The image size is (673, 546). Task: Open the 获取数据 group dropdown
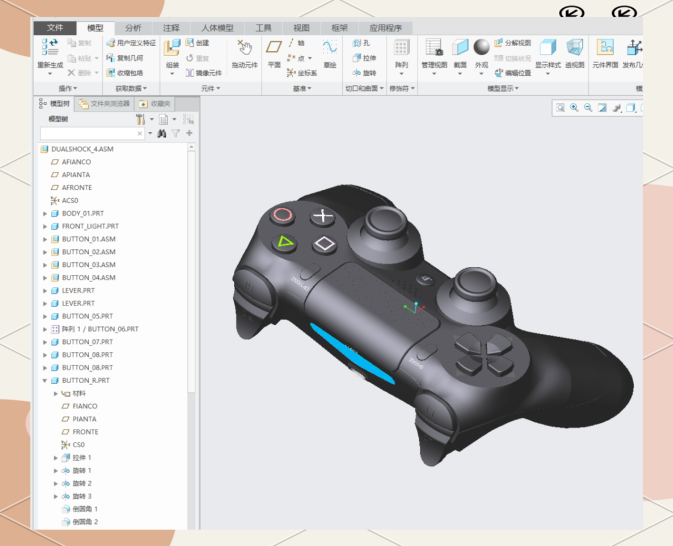point(131,88)
